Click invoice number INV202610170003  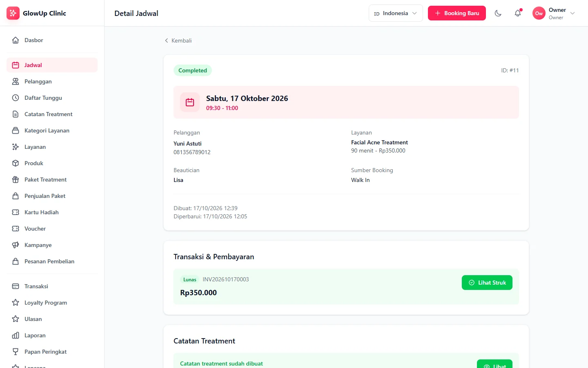point(226,279)
